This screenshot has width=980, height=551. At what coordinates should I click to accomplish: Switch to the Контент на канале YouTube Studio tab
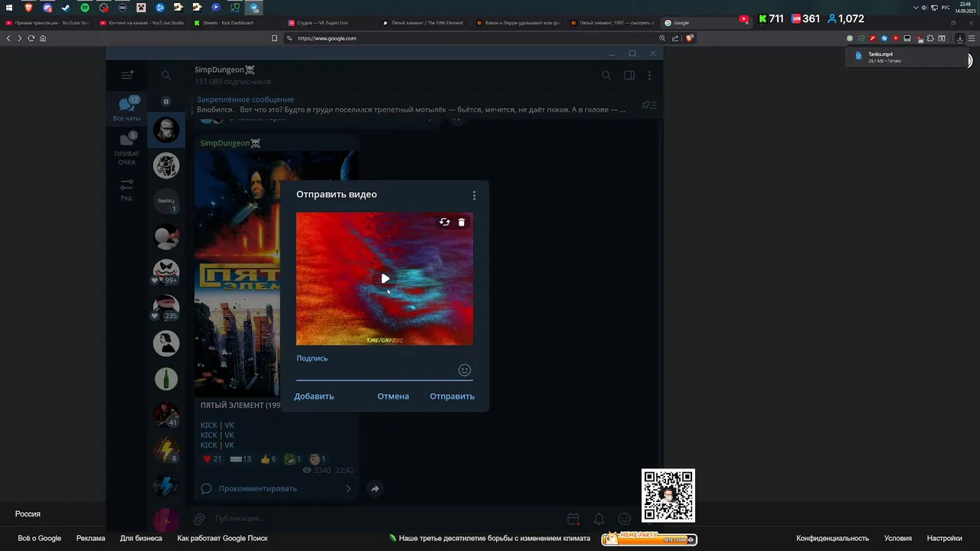[141, 23]
